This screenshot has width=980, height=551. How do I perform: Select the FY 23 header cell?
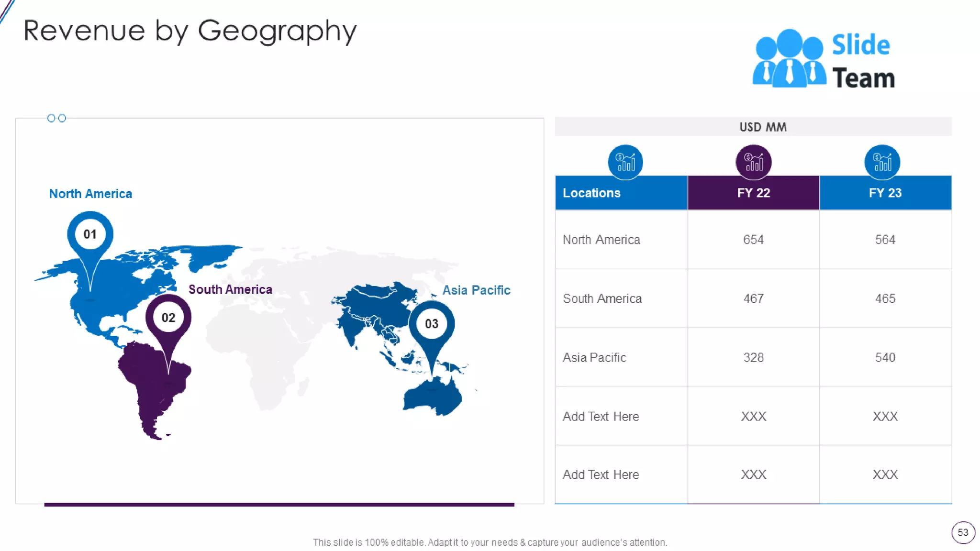(x=885, y=193)
